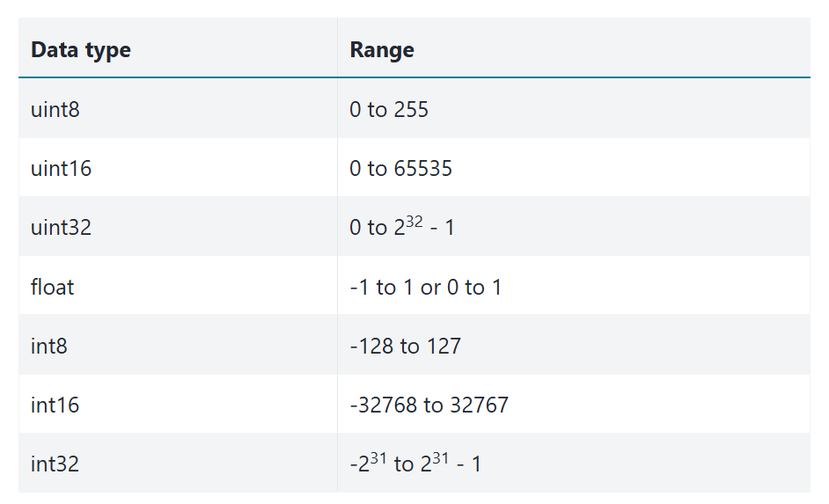Select the uint8 data type cell
The width and height of the screenshot is (829, 504).
pos(55,109)
